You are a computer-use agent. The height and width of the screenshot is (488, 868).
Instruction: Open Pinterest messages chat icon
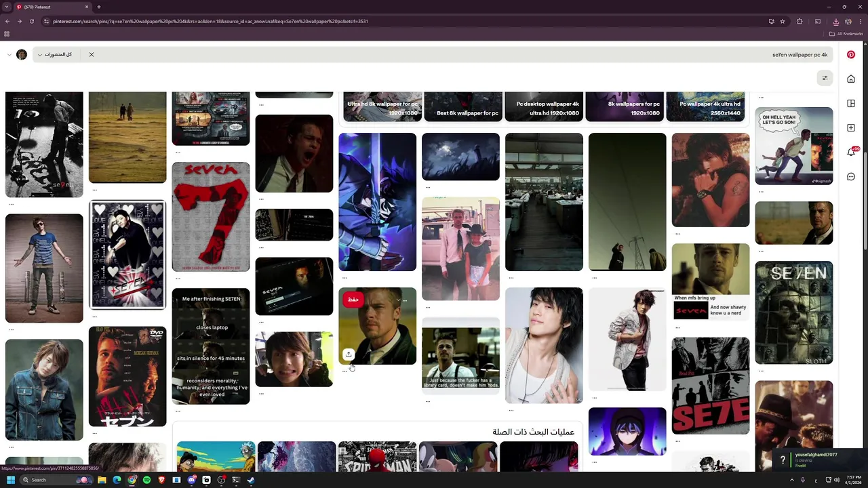[851, 176]
